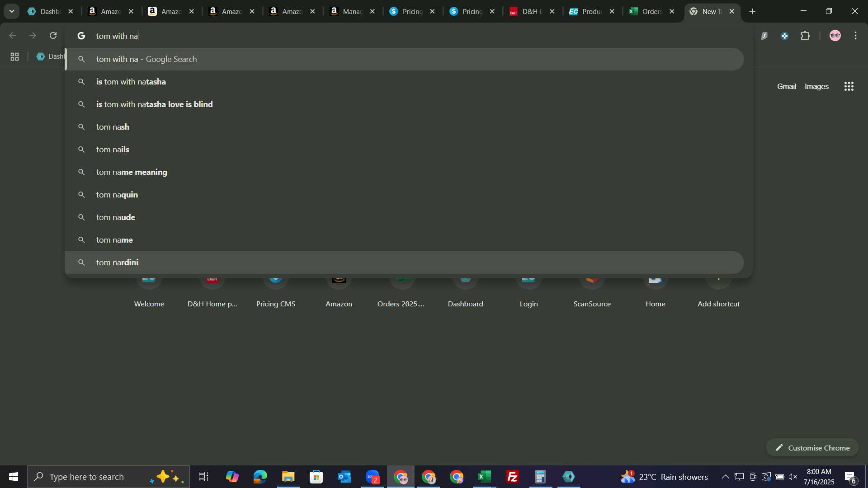Pick the 'tom nash' suggestion

(405, 127)
